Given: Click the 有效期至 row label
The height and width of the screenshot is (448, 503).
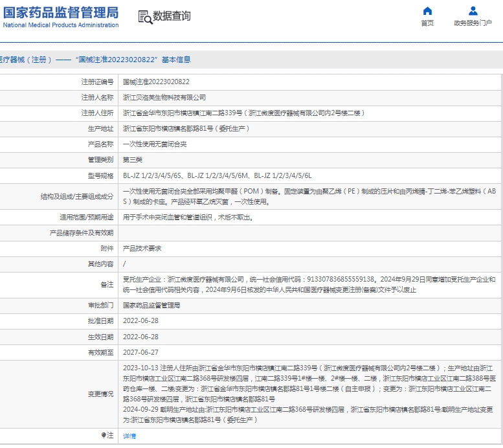Looking at the screenshot, I should tap(100, 353).
